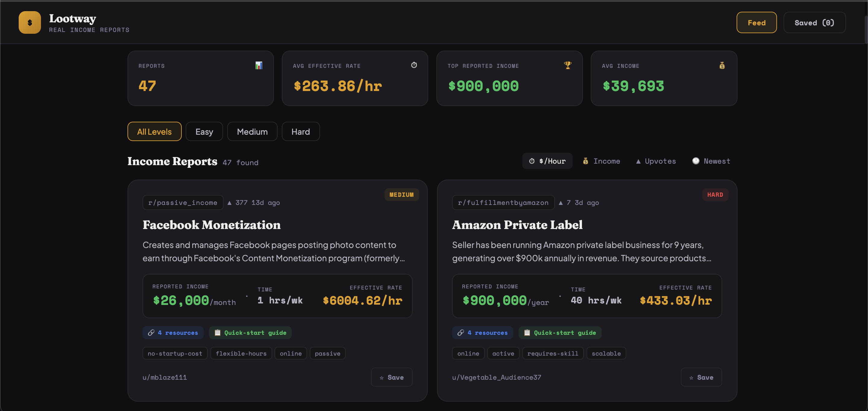Click the online tag on Facebook Monetization card
868x411 pixels.
coord(291,353)
